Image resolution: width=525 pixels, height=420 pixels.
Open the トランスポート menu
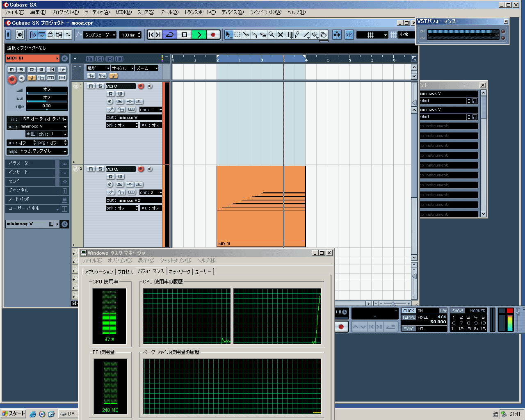point(200,12)
